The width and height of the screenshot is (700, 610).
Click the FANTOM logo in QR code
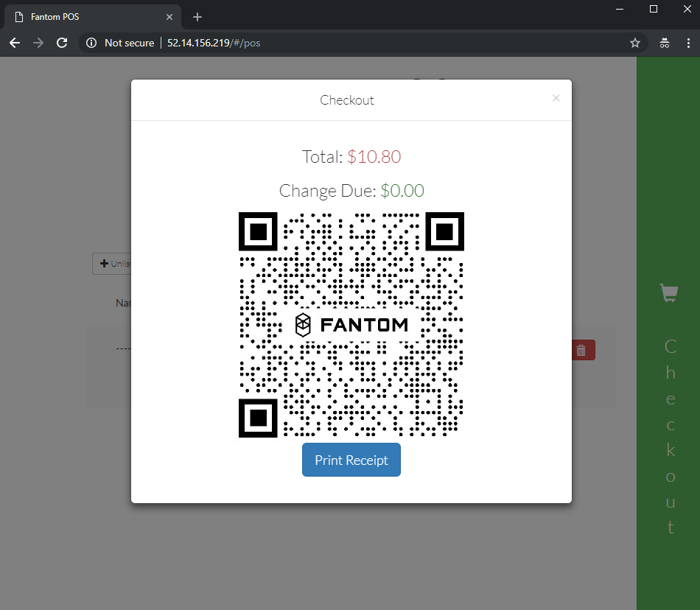tap(351, 324)
